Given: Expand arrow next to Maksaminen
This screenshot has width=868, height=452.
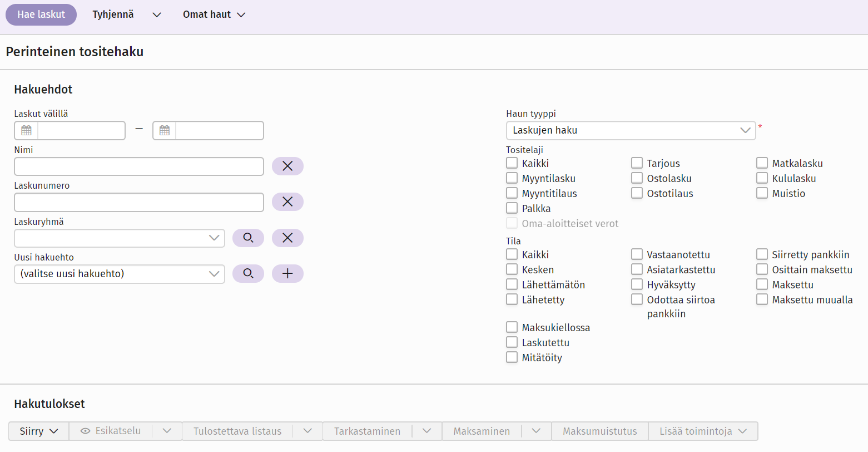Looking at the screenshot, I should [x=537, y=431].
